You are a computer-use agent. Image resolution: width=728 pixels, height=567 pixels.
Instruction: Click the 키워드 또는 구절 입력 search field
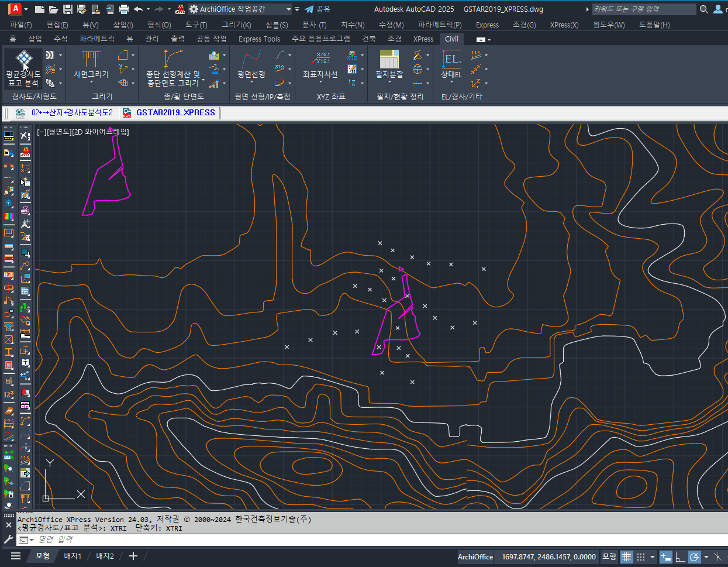coord(644,9)
